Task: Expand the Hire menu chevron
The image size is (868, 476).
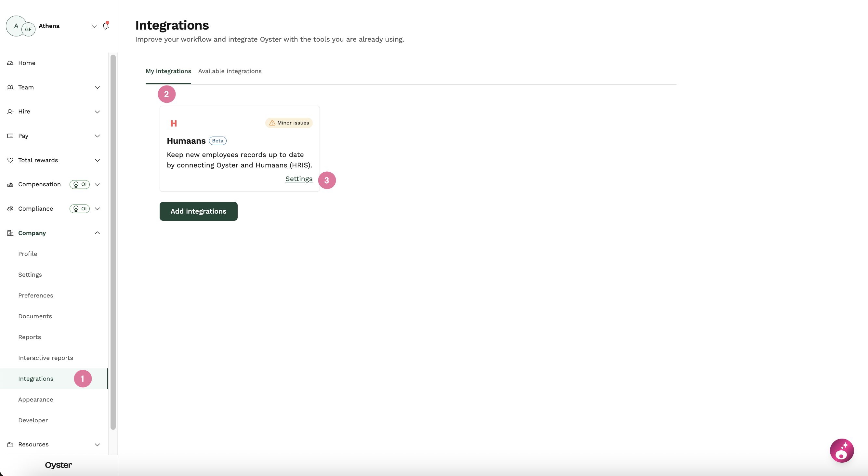Action: point(98,112)
